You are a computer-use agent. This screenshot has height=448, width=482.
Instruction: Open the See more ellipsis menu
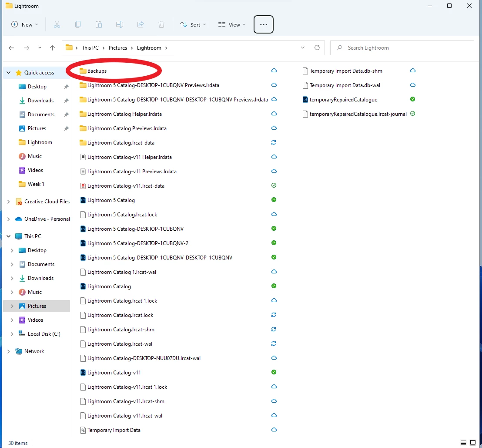[264, 24]
